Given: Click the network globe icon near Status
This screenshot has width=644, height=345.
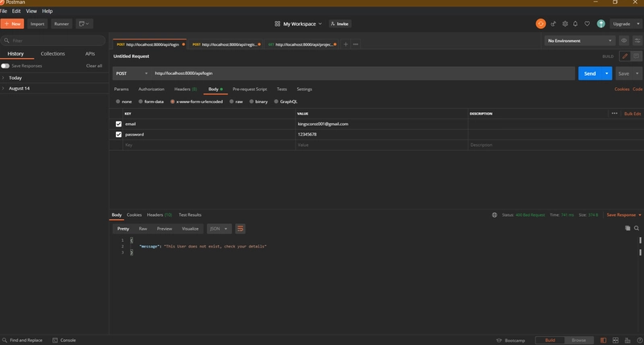Looking at the screenshot, I should (x=494, y=215).
